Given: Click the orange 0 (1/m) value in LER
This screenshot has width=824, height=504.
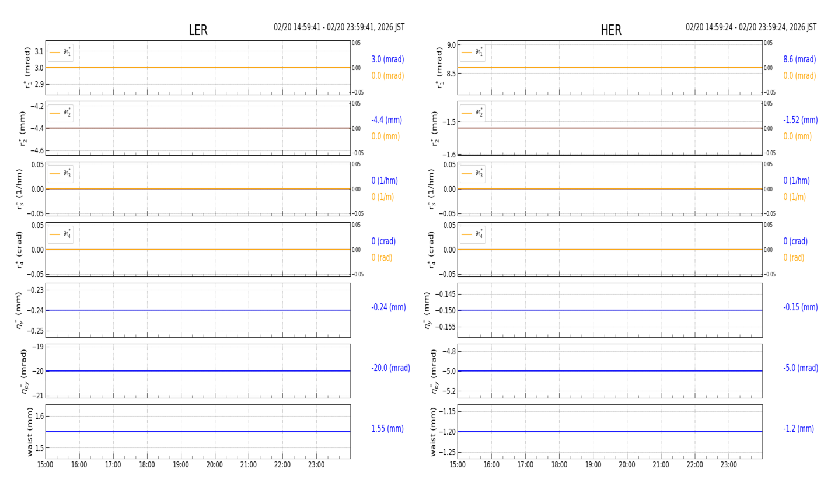Looking at the screenshot, I should [382, 197].
